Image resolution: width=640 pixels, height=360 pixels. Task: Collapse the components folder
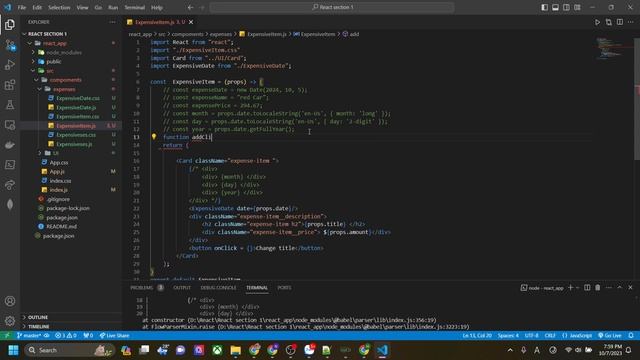click(36, 80)
